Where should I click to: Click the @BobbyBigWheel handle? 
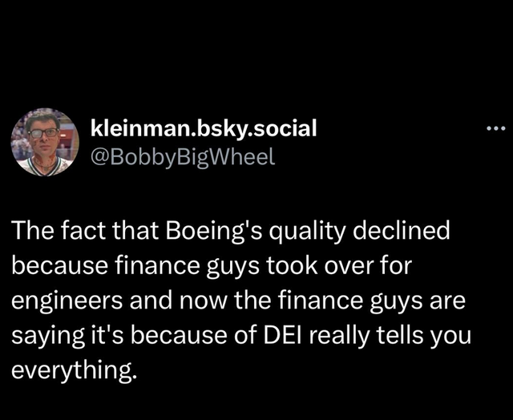click(x=184, y=155)
